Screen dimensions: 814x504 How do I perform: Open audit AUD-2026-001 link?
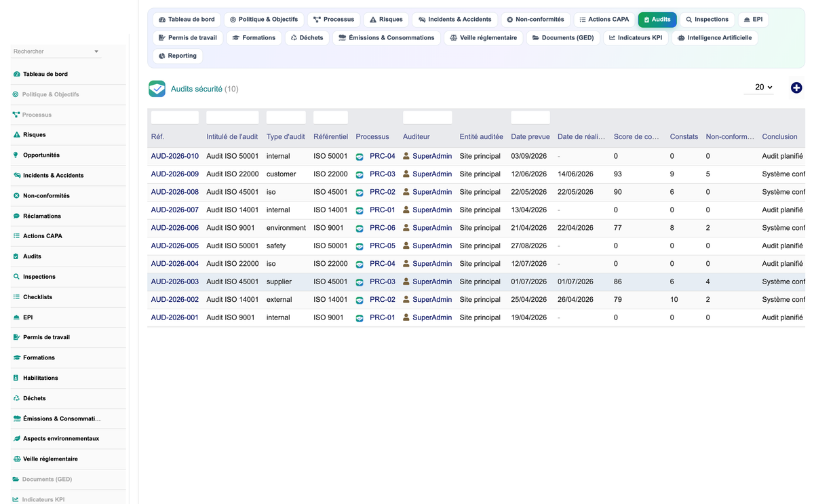(175, 317)
